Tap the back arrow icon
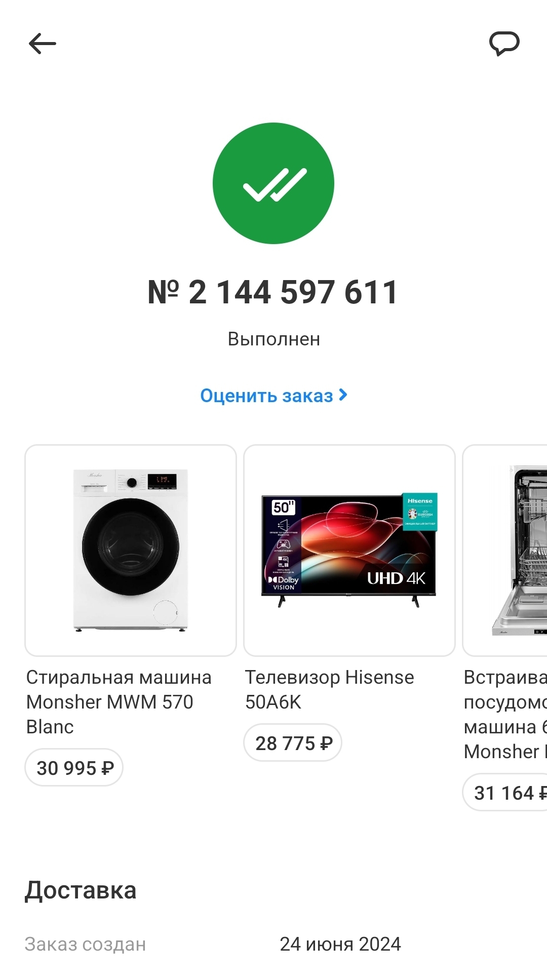Image resolution: width=547 pixels, height=980 pixels. pos(43,44)
